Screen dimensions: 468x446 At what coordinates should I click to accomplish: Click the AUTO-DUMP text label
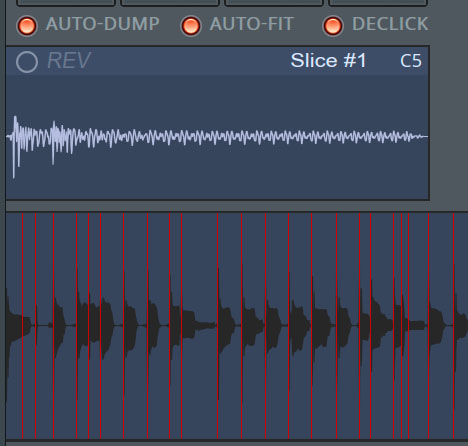(x=103, y=24)
